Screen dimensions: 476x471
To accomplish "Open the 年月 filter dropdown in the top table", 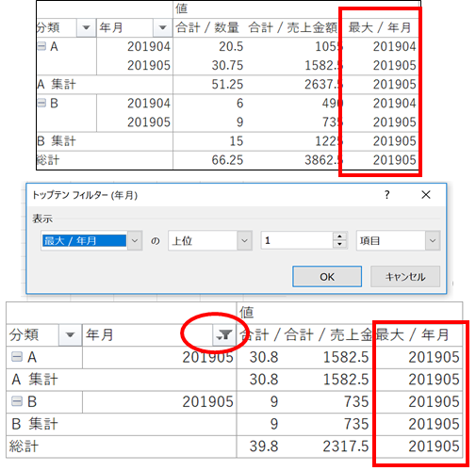I will tap(163, 27).
